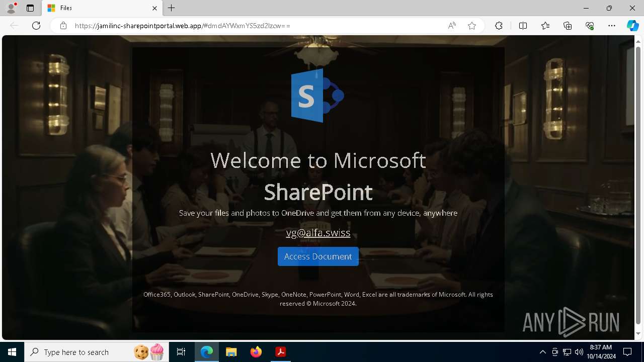Open a new tab with plus button
Image resolution: width=644 pixels, height=362 pixels.
tap(172, 8)
